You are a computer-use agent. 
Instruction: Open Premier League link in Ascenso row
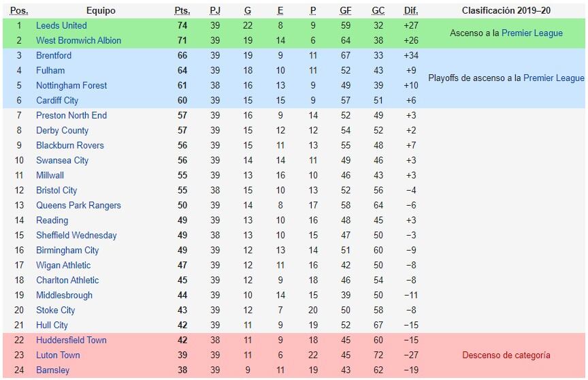click(532, 33)
